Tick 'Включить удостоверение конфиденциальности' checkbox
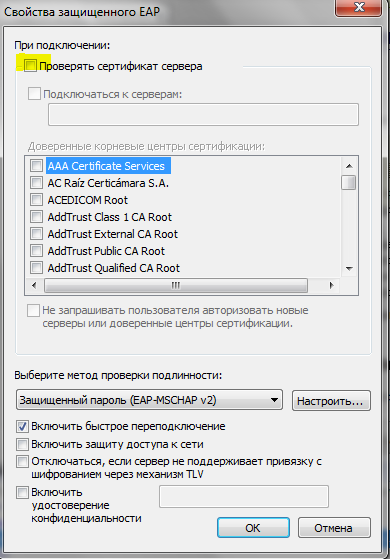390x559 pixels. coord(22,492)
